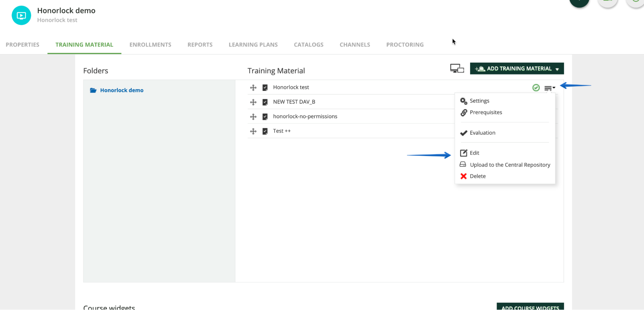Open the LEARNING PLANS tab

[253, 44]
